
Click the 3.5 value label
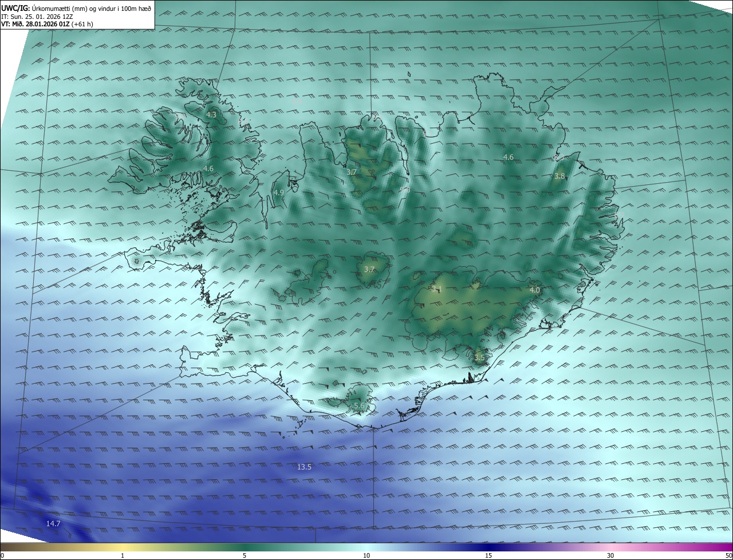[x=479, y=358]
